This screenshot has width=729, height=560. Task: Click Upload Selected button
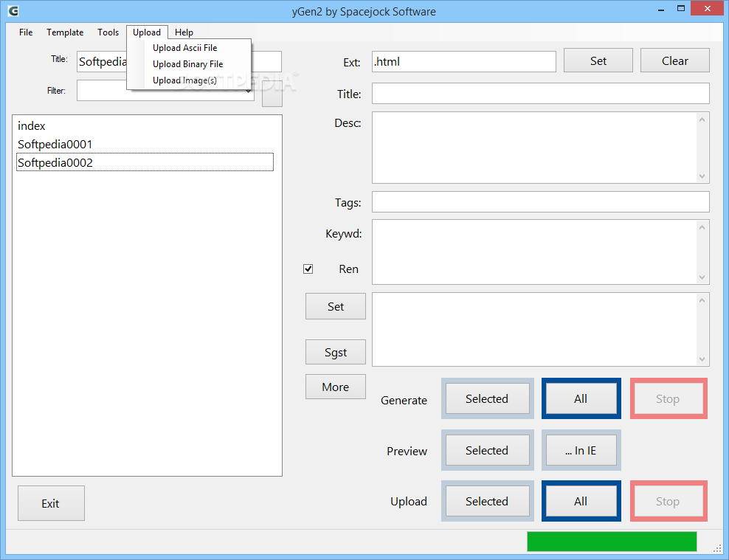pos(487,501)
